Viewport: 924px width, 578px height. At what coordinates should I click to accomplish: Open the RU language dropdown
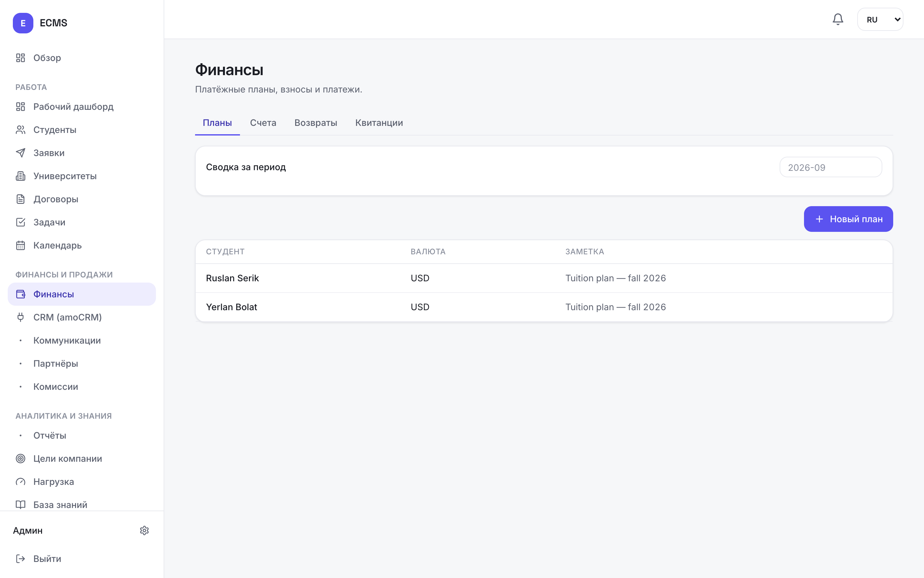point(880,20)
